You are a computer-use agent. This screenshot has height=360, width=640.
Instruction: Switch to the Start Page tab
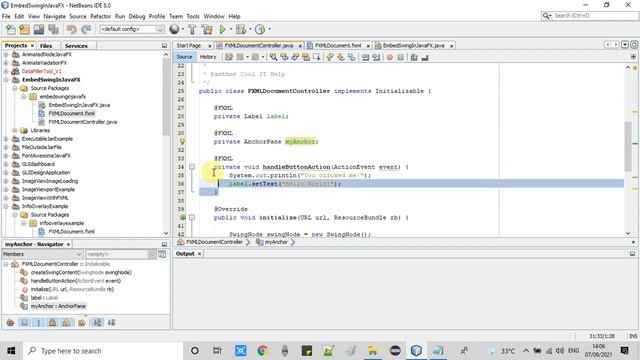click(x=189, y=45)
